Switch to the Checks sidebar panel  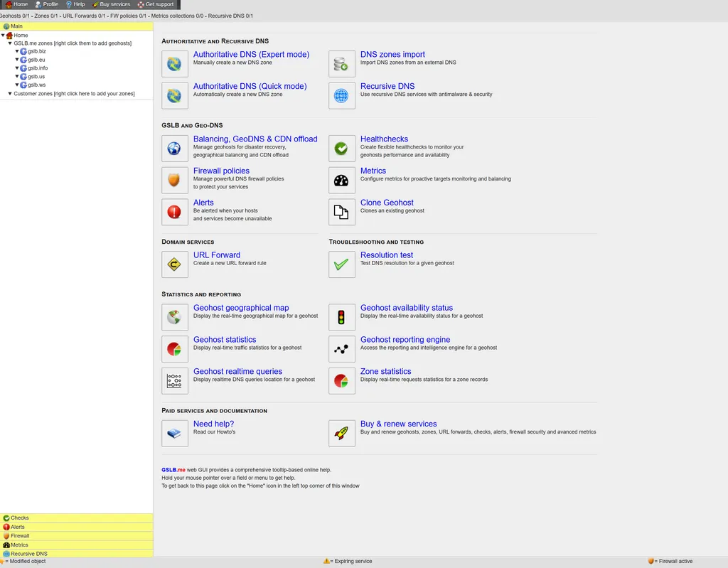tap(20, 518)
